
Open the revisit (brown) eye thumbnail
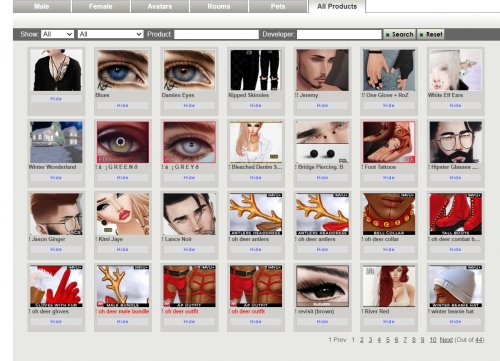click(x=322, y=286)
